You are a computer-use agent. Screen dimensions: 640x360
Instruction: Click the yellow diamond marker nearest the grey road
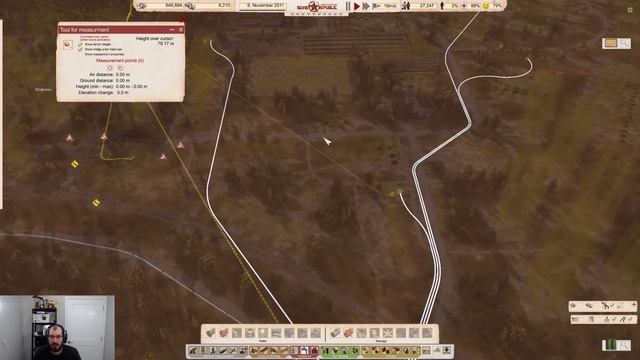point(96,202)
